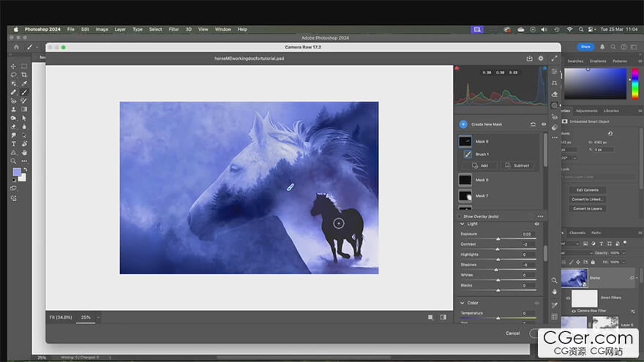Click the Home icon in options bar
644x362 pixels.
click(x=16, y=47)
